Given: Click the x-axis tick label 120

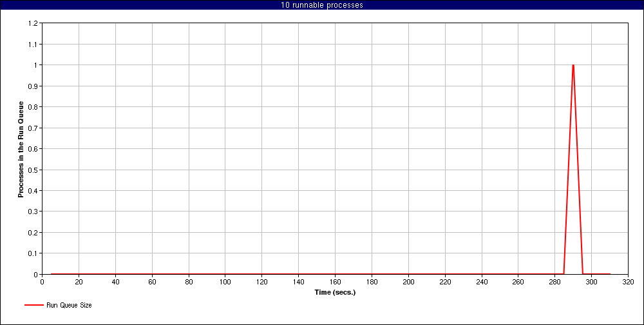Looking at the screenshot, I should [x=262, y=282].
